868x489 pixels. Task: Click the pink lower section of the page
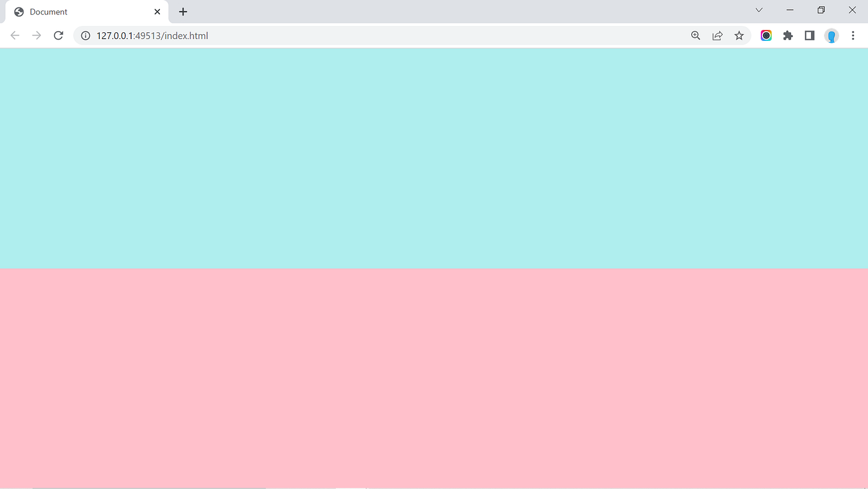[434, 372]
